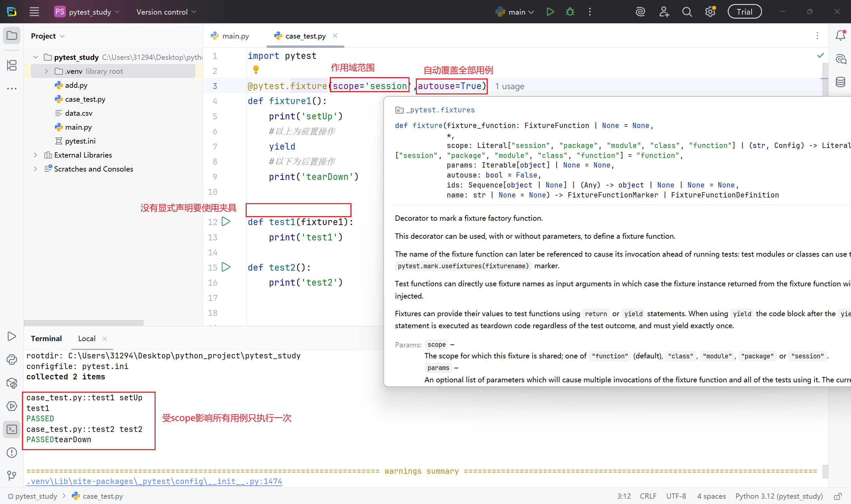The width and height of the screenshot is (851, 504).
Task: Click the Trial button
Action: pos(744,12)
